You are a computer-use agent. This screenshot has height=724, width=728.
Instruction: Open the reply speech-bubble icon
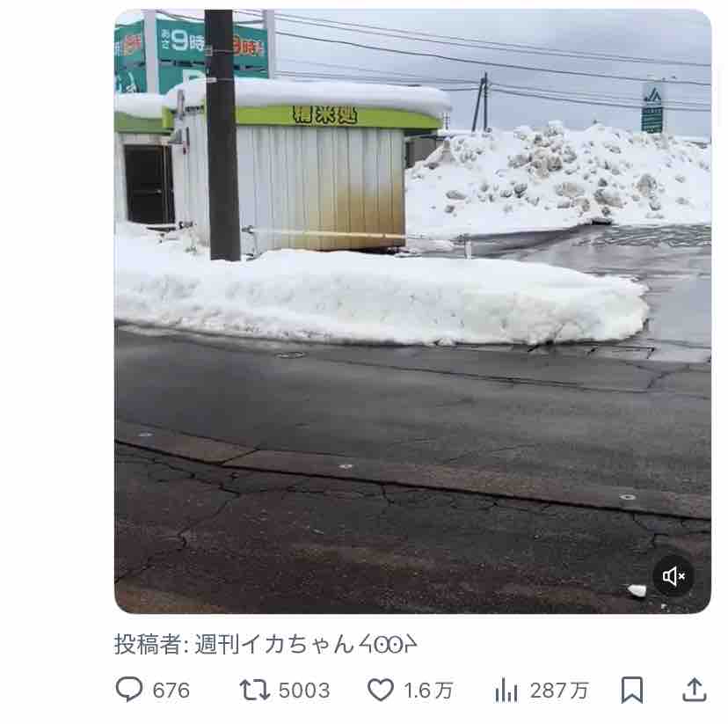pyautogui.click(x=129, y=689)
